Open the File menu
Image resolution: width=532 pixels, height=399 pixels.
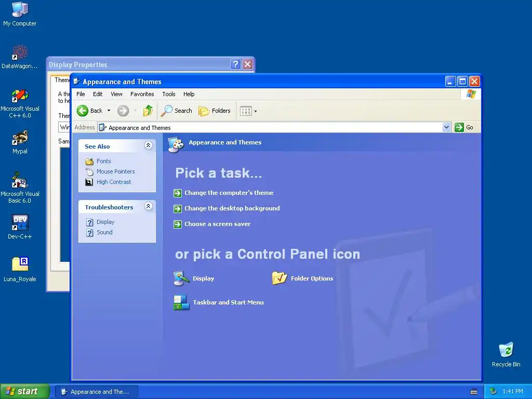[81, 94]
